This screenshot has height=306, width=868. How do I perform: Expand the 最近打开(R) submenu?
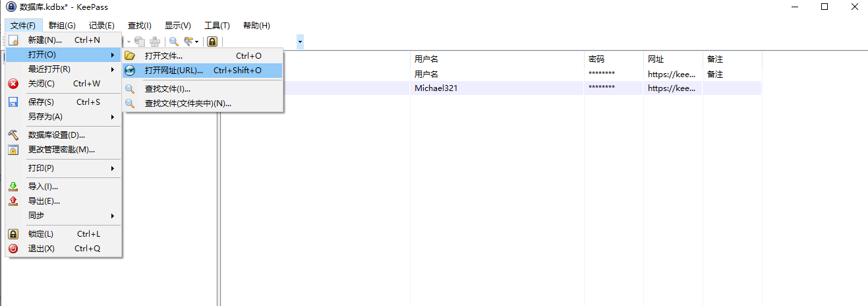click(x=64, y=69)
